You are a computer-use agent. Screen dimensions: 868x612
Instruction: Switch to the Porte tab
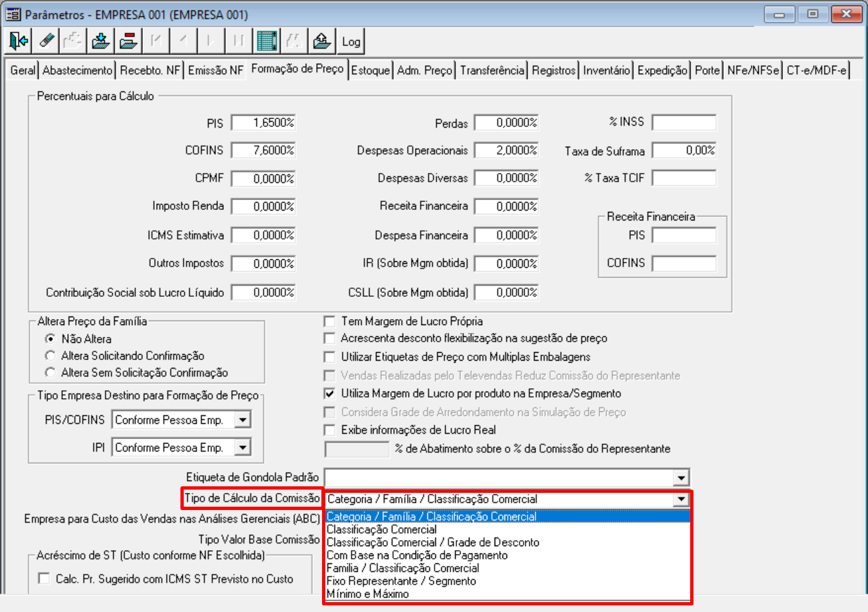click(707, 70)
